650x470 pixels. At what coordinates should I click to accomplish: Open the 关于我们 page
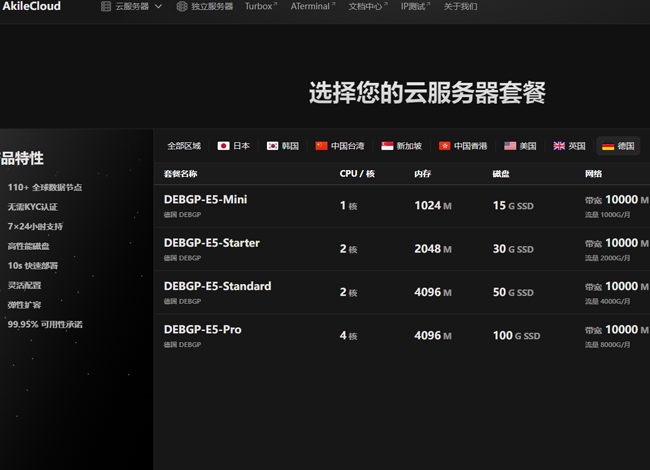pos(460,6)
